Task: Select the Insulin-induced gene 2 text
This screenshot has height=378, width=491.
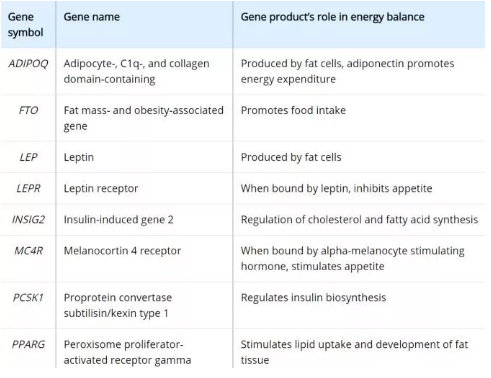Action: pyautogui.click(x=119, y=220)
